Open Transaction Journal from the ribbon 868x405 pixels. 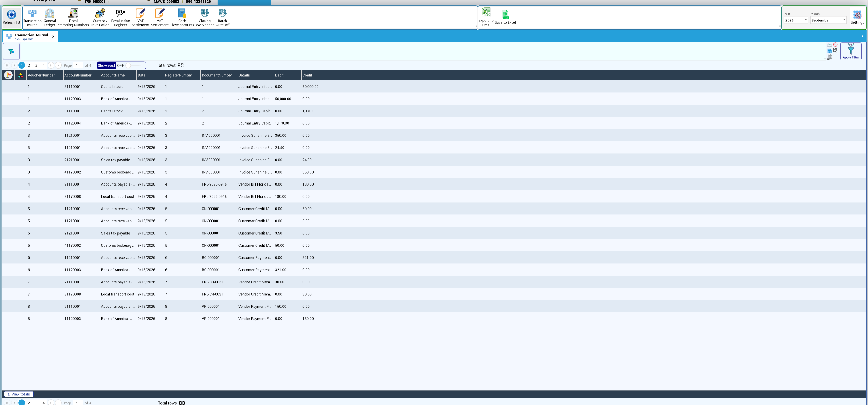(32, 18)
